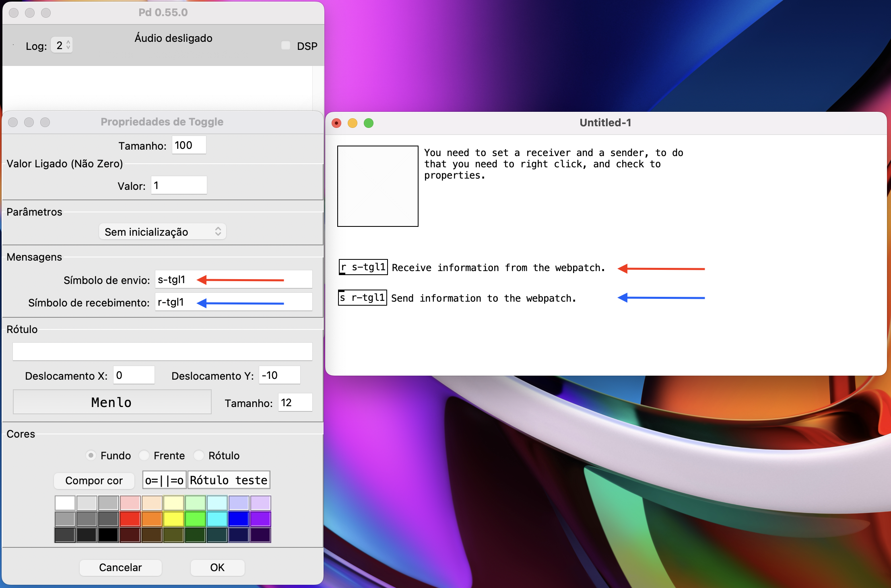Click the Menlo font button
891x588 pixels.
click(x=112, y=402)
